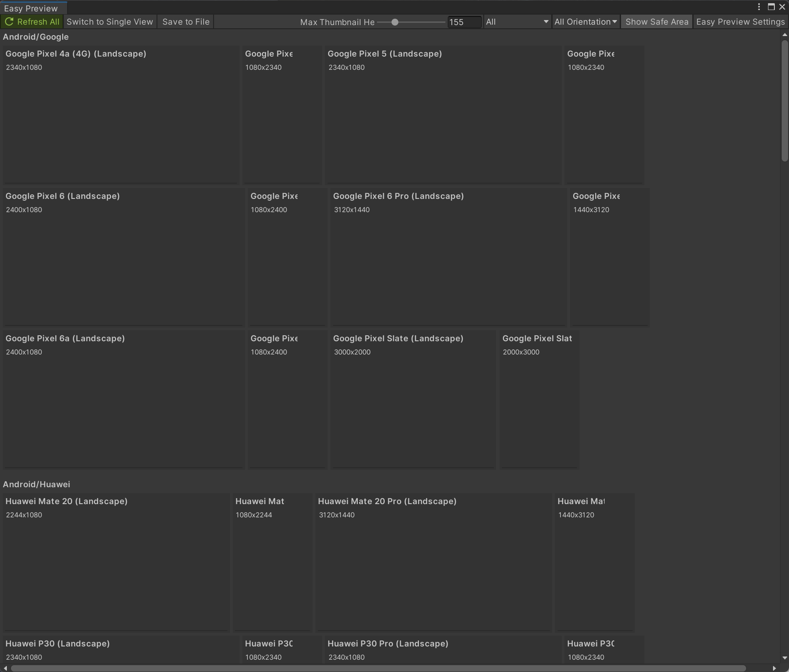Switch to Single View
This screenshot has height=672, width=789.
click(110, 21)
